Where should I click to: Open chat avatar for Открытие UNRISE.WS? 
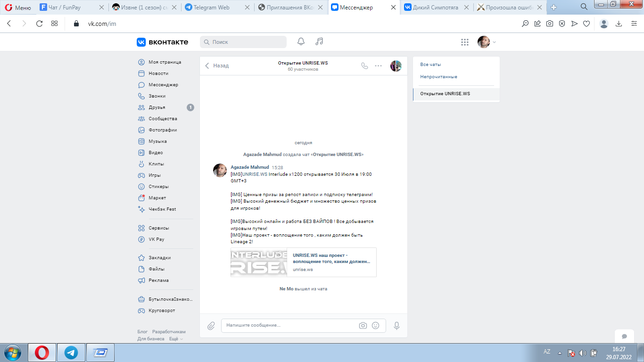(396, 66)
